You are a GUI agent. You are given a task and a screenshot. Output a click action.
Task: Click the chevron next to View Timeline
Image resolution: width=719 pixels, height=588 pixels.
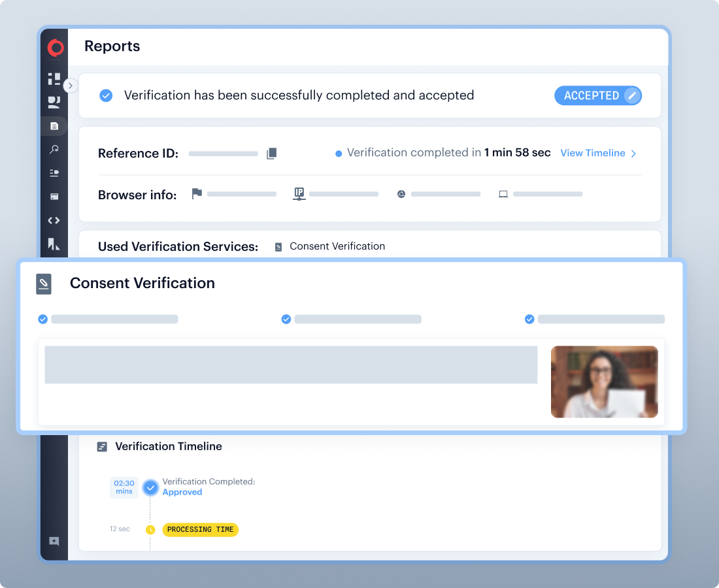pyautogui.click(x=633, y=154)
